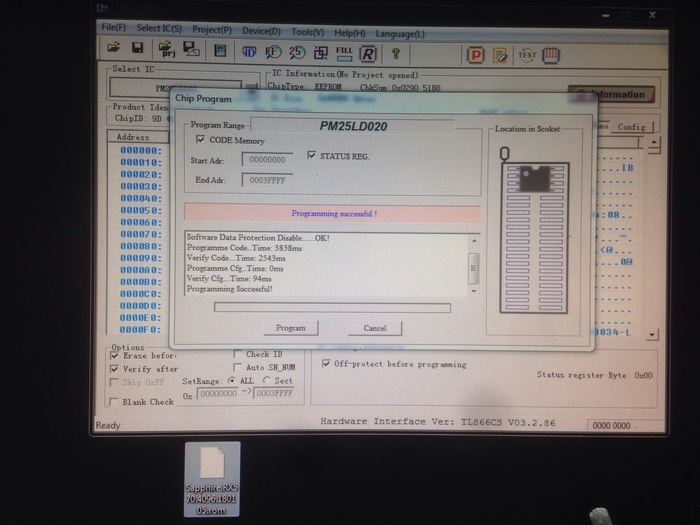Disable Off-protect before programming
The width and height of the screenshot is (700, 525).
click(326, 364)
